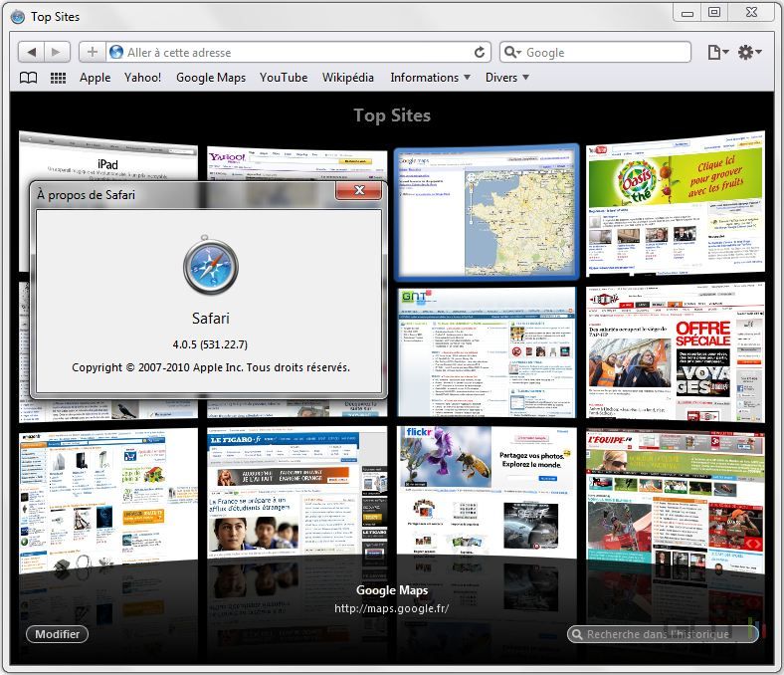Image resolution: width=784 pixels, height=675 pixels.
Task: Open the page menu icon
Action: click(717, 52)
